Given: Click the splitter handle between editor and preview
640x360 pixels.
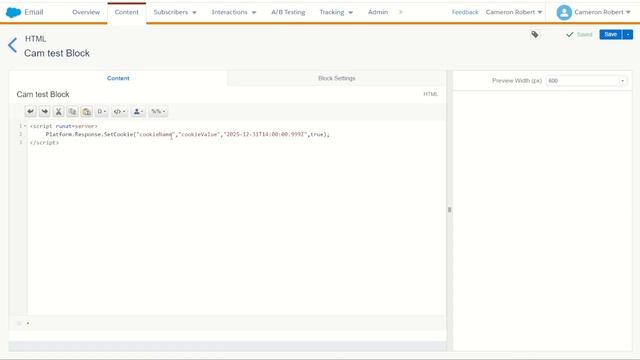Looking at the screenshot, I should [449, 210].
